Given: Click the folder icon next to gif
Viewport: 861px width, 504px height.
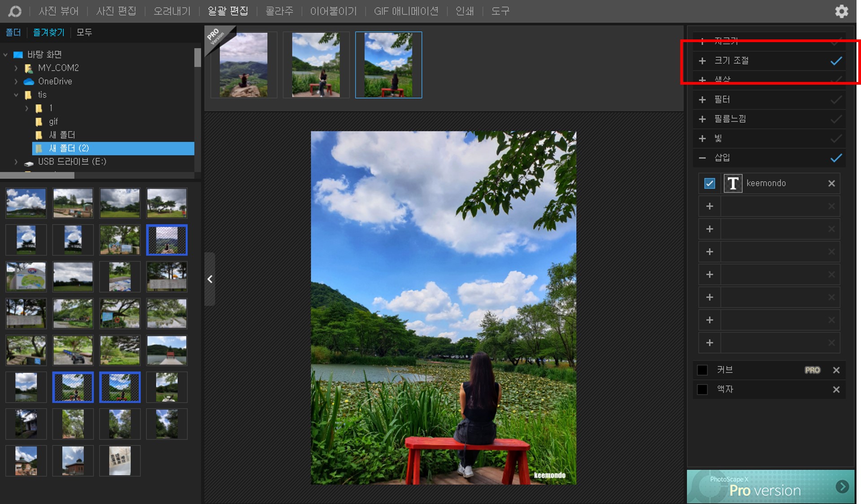Looking at the screenshot, I should click(x=39, y=122).
